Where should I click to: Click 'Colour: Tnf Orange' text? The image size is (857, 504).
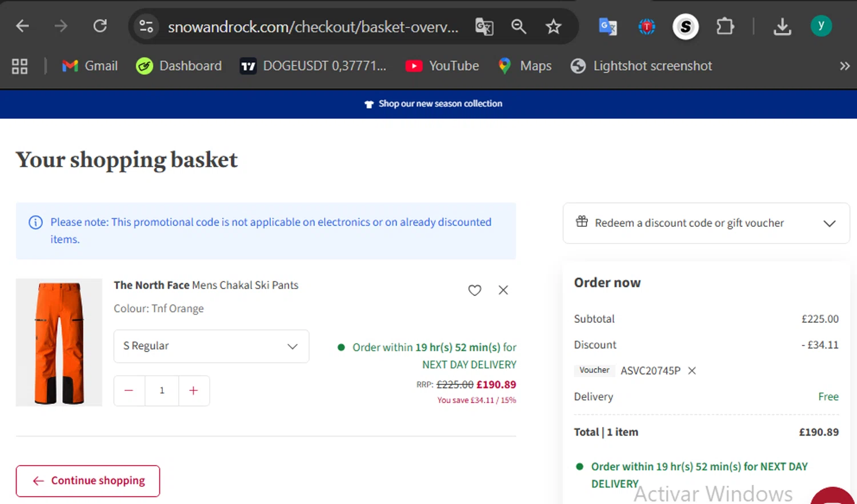coord(159,309)
